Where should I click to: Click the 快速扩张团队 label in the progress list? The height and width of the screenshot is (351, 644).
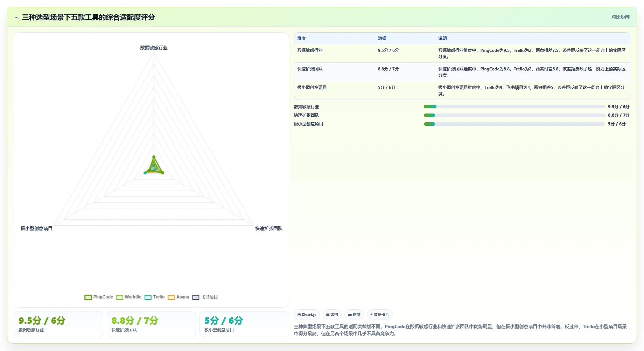[306, 115]
